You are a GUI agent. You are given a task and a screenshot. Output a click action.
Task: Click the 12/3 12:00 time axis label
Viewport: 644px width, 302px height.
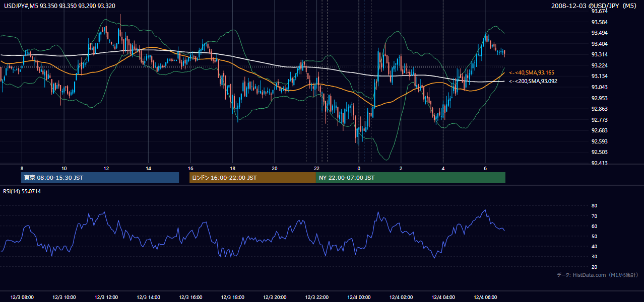coord(106,297)
